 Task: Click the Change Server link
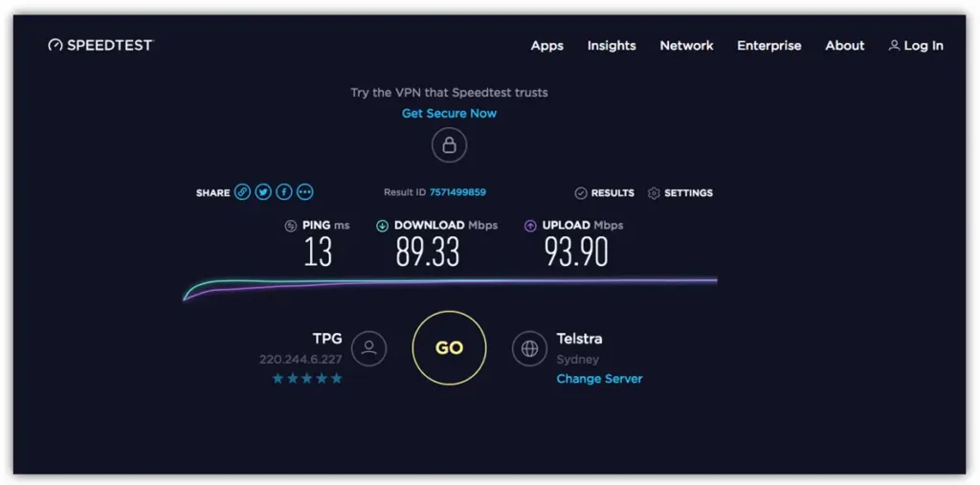(599, 379)
